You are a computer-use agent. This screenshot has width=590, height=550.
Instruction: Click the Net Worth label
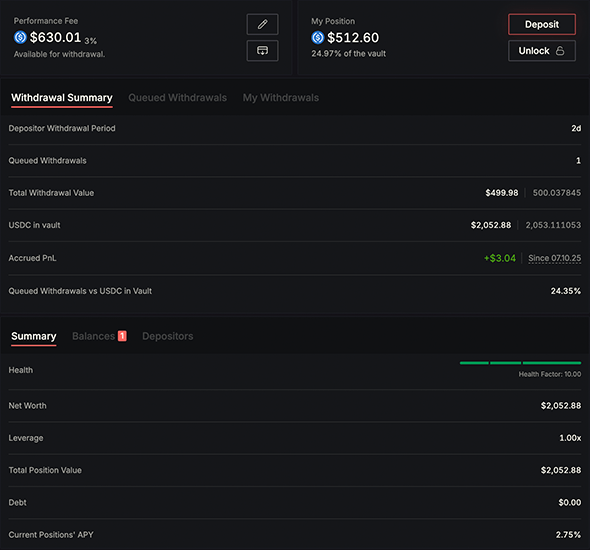[27, 406]
